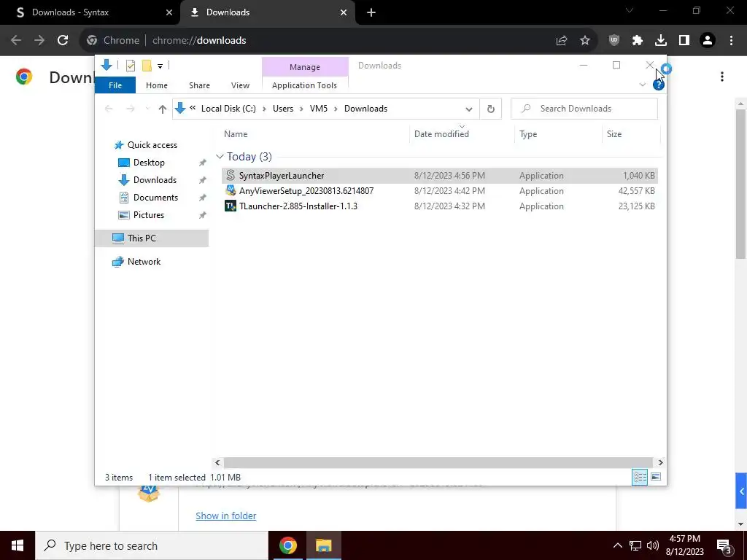
Task: Open the notification center icon
Action: coord(724,545)
